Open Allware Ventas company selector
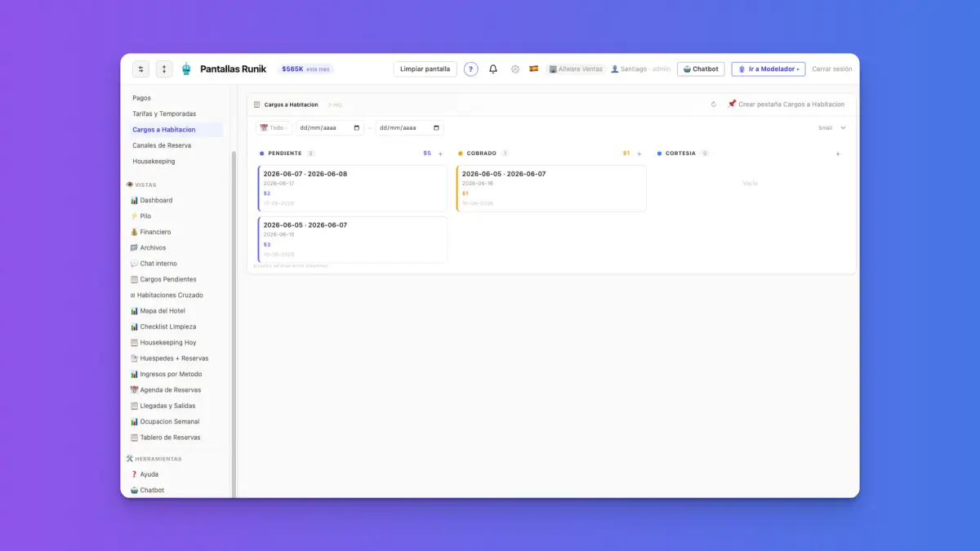Viewport: 980px width, 551px height. [x=576, y=69]
